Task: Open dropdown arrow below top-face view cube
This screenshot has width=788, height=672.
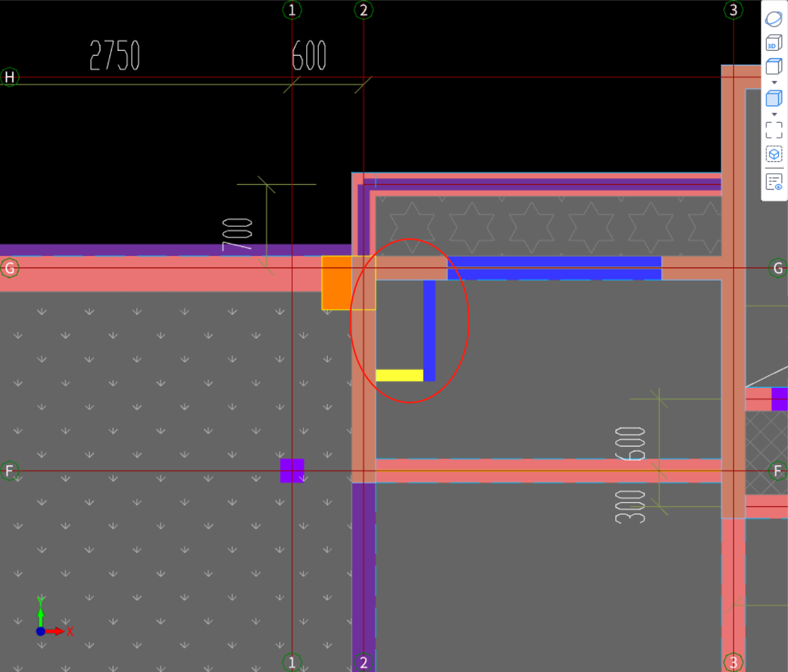Action: 774,83
